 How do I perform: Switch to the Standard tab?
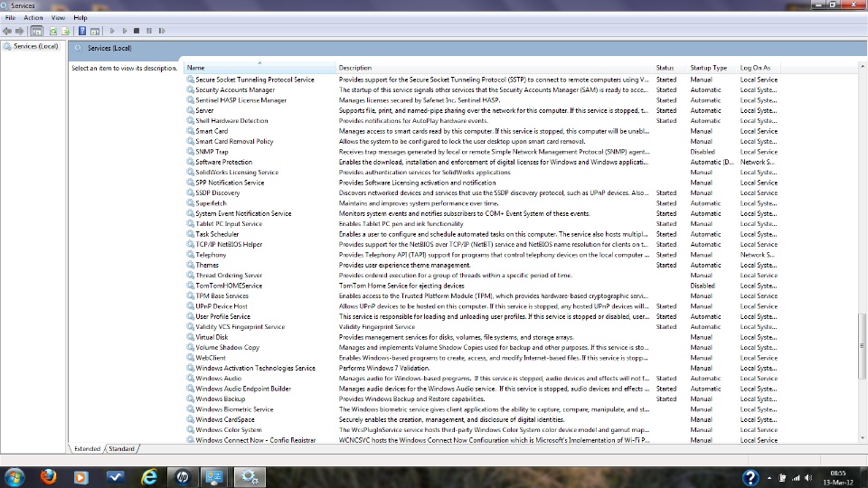(x=121, y=449)
